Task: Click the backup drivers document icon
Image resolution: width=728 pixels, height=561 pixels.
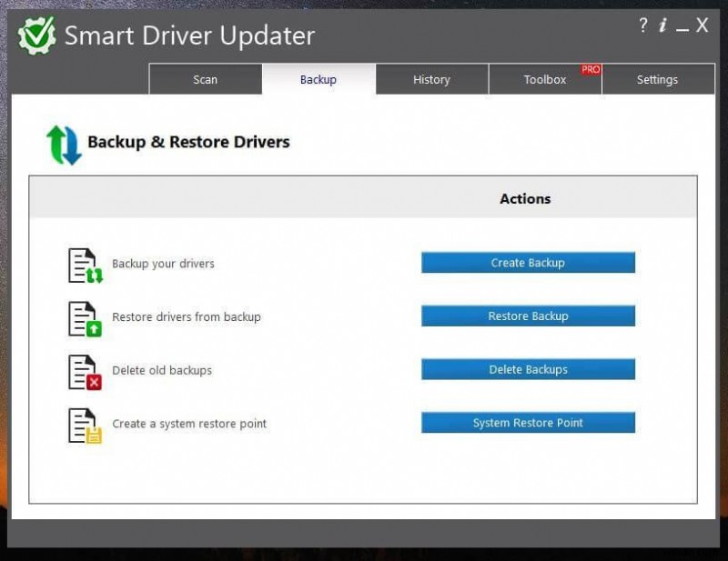Action: tap(82, 264)
